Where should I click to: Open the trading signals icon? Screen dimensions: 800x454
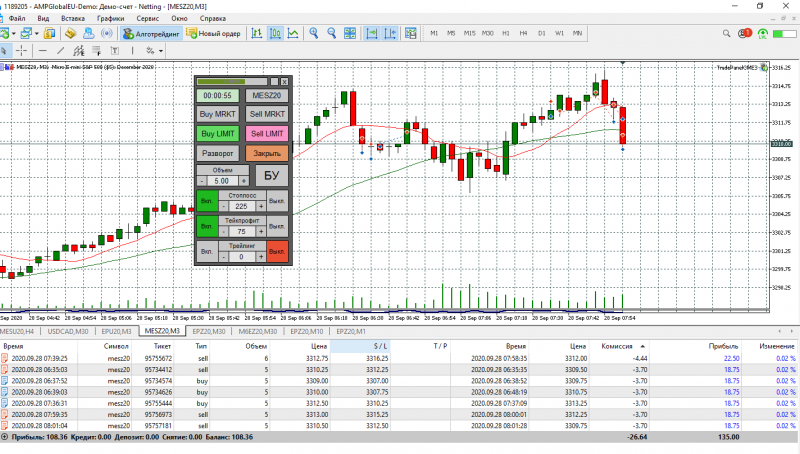point(107,33)
